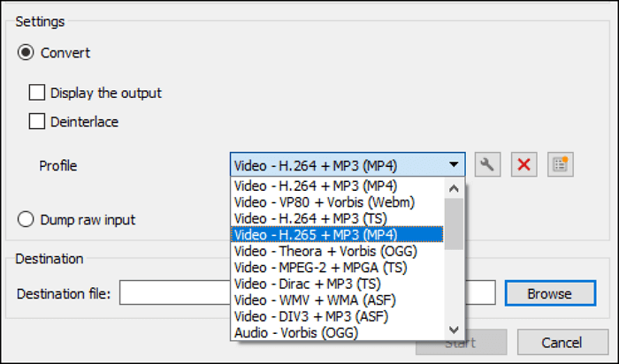Select Dump raw input option
Image resolution: width=619 pixels, height=364 pixels.
tap(27, 219)
